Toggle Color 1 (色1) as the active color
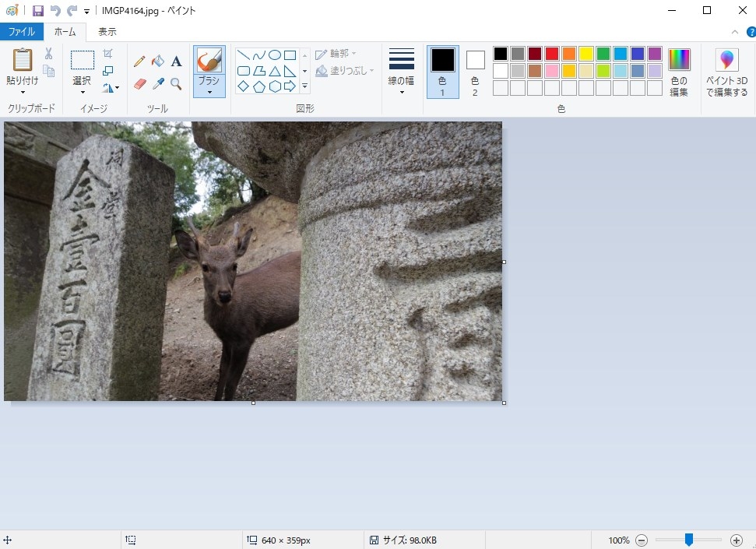756x549 pixels. [x=442, y=71]
